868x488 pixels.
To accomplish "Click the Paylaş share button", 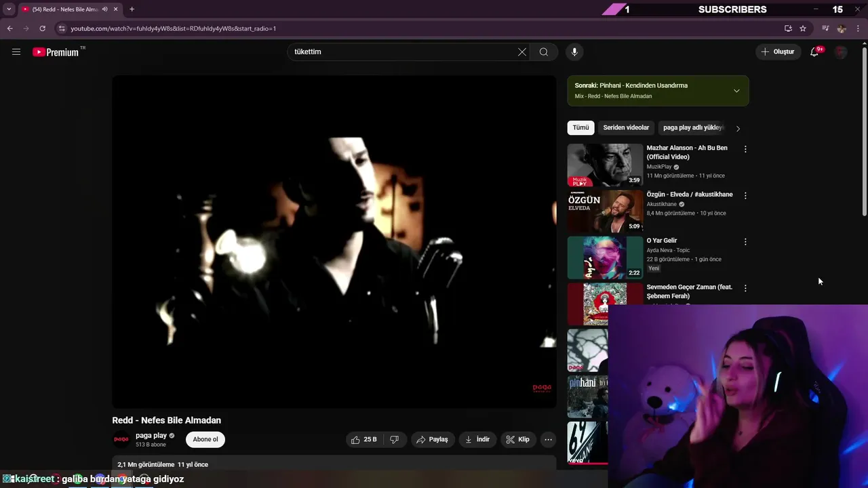I will click(x=432, y=439).
